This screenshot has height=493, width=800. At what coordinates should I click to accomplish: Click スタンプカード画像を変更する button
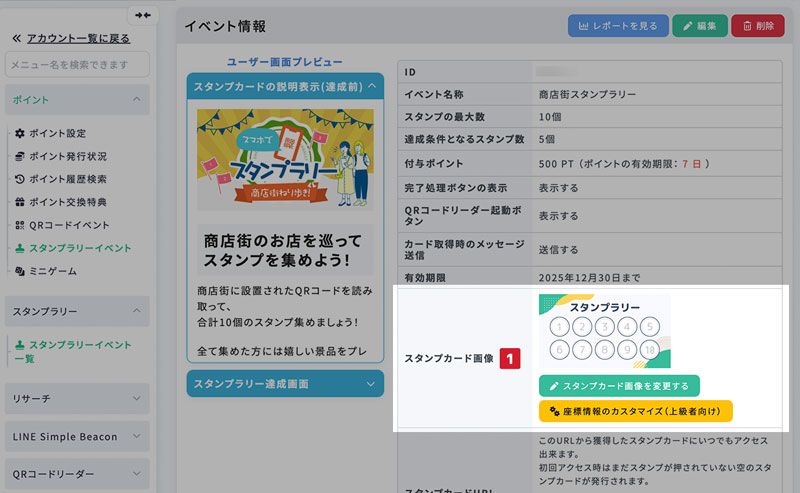tap(619, 385)
